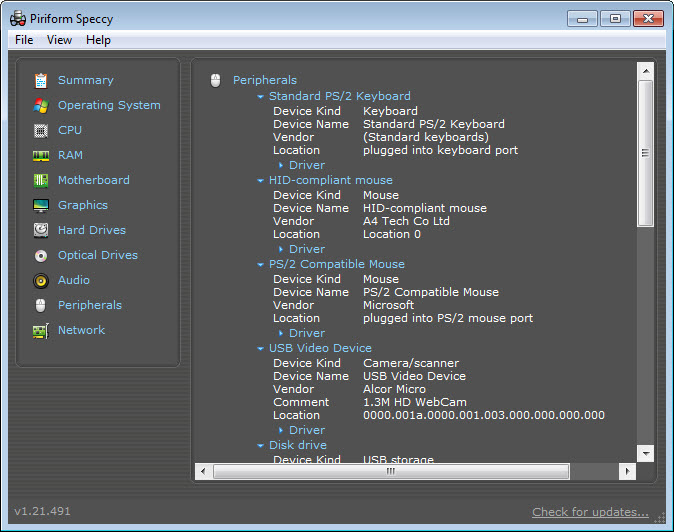Click the Check for updates link
Screen dimensions: 674x532
(590, 512)
